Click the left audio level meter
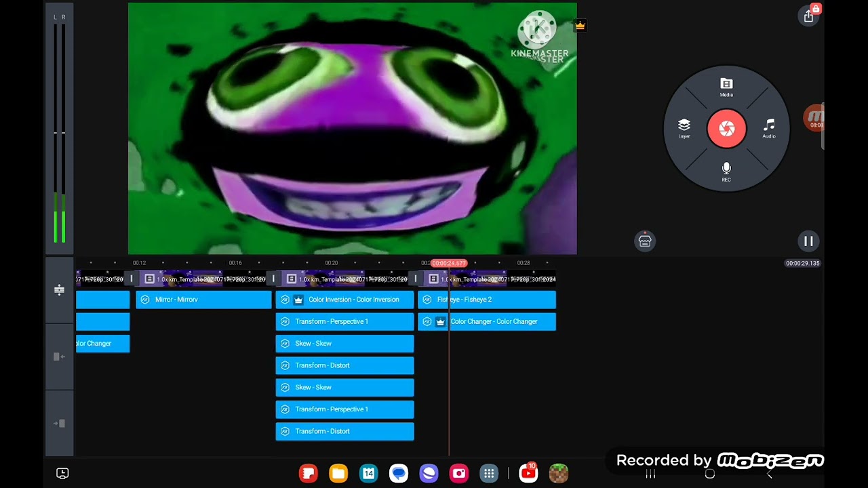This screenshot has width=868, height=488. pos(56,133)
